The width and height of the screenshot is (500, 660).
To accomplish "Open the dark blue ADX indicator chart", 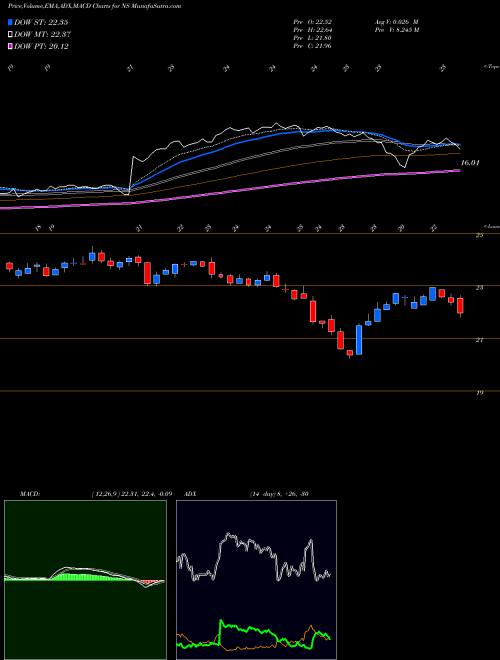I will 256,580.
